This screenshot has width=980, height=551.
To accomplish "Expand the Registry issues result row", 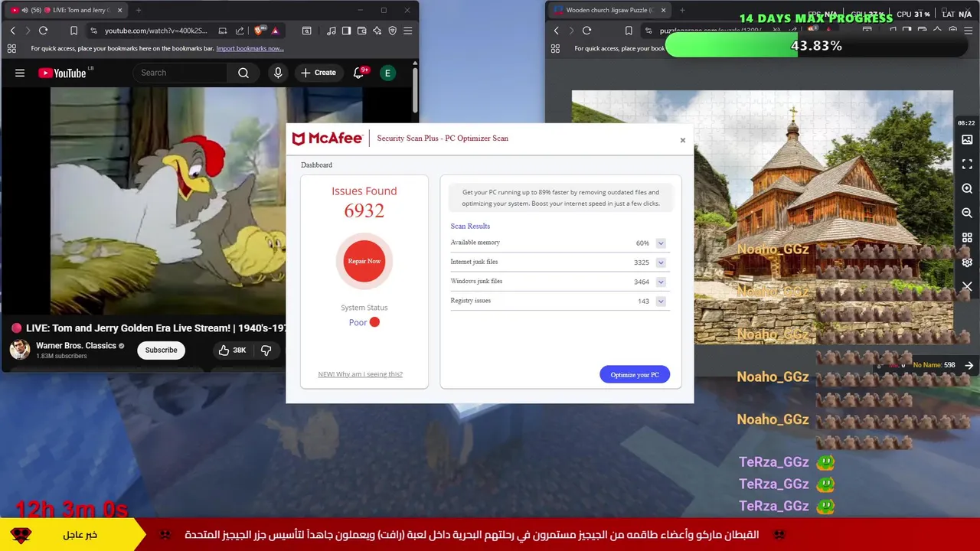I will [661, 301].
